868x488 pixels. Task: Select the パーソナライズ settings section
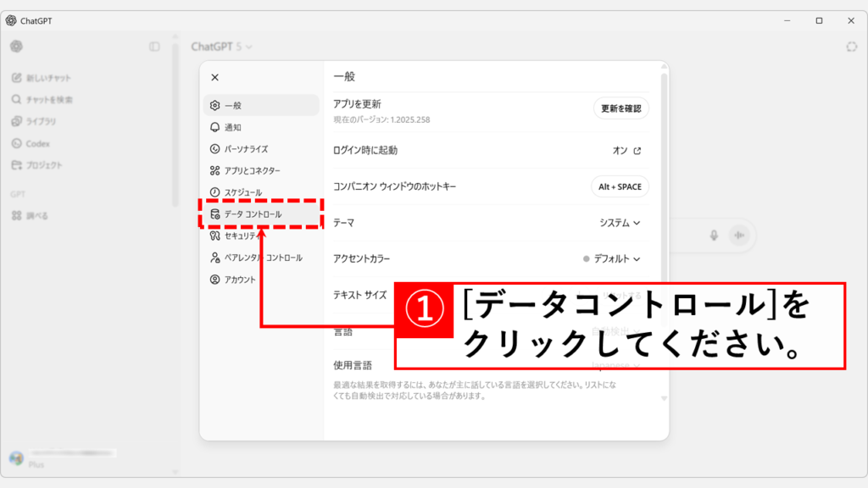pyautogui.click(x=246, y=149)
